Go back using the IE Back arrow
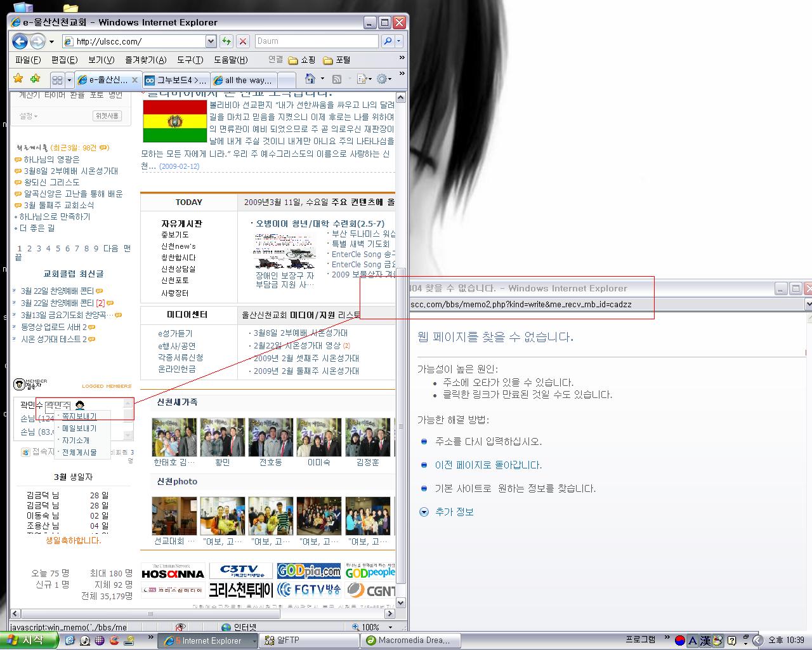812x650 pixels. (20, 41)
